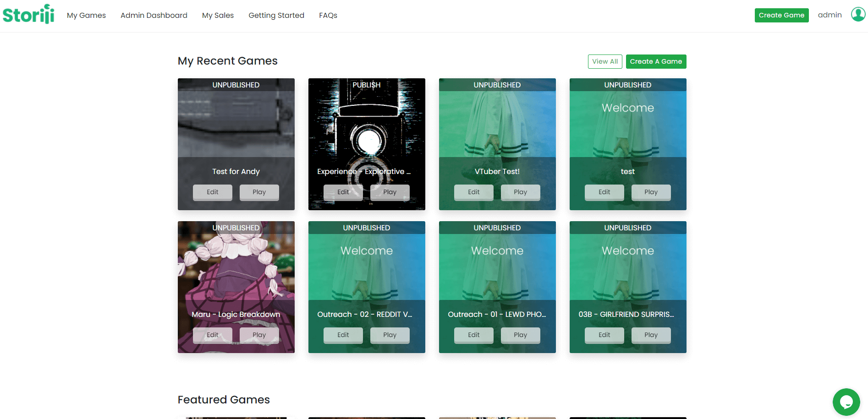
Task: Click the PUBLISH label on Experience card
Action: pos(367,85)
